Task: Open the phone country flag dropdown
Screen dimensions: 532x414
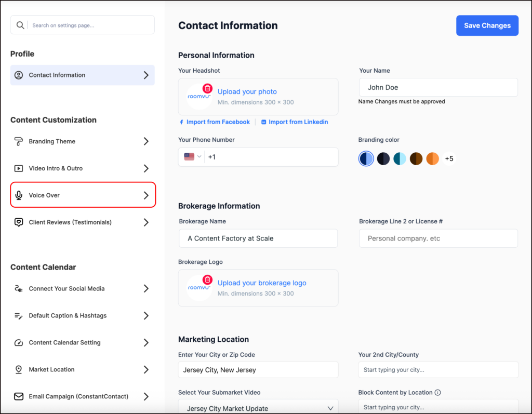Action: click(x=192, y=157)
